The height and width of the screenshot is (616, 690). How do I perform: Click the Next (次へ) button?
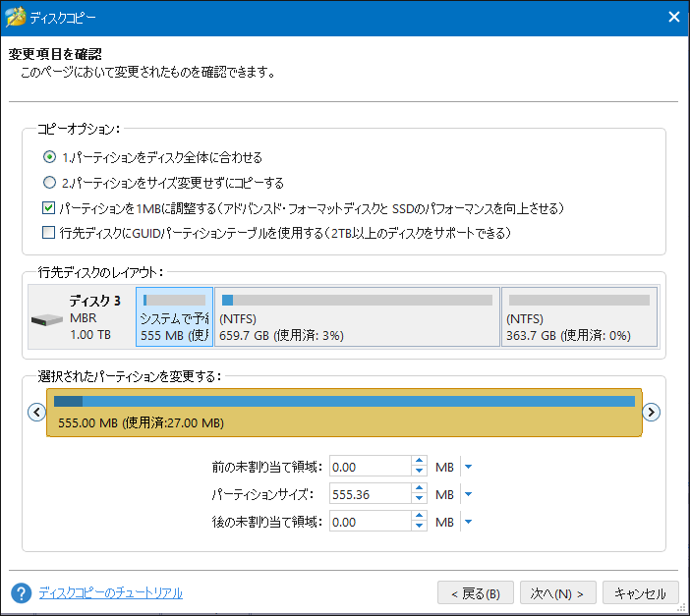pos(557,593)
